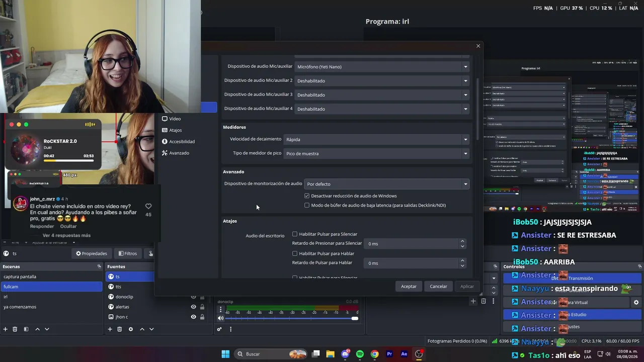The height and width of the screenshot is (362, 644).
Task: Undock the Controles panel
Action: [x=640, y=266]
